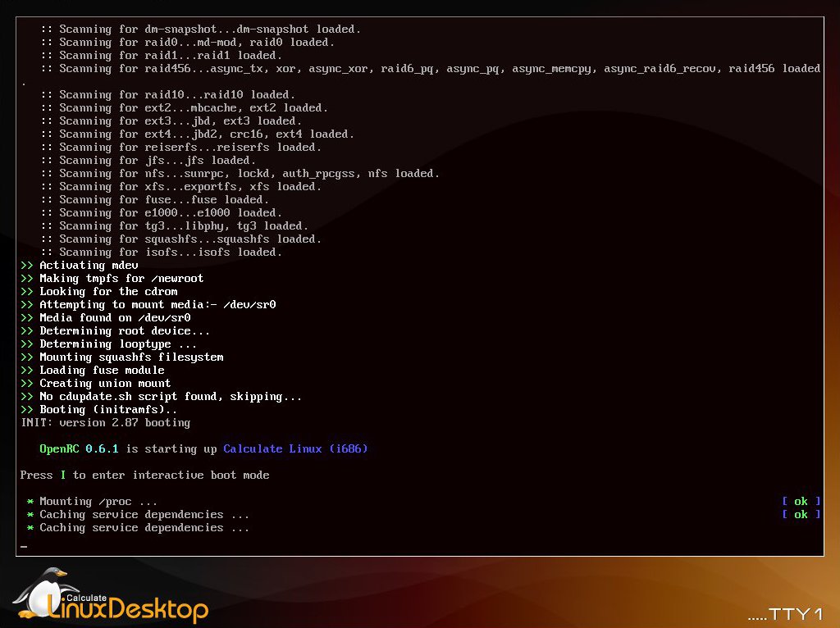Click the blue Calculate Linux (i686) text
The image size is (840, 628).
click(x=295, y=449)
